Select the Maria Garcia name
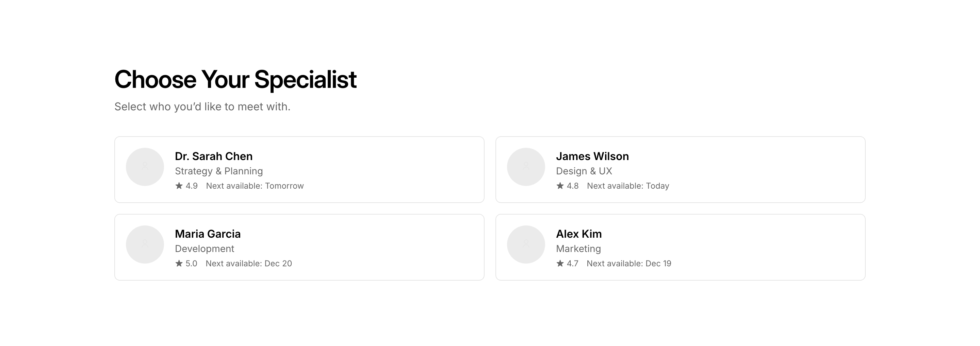Viewport: 980px width, 346px height. click(208, 234)
